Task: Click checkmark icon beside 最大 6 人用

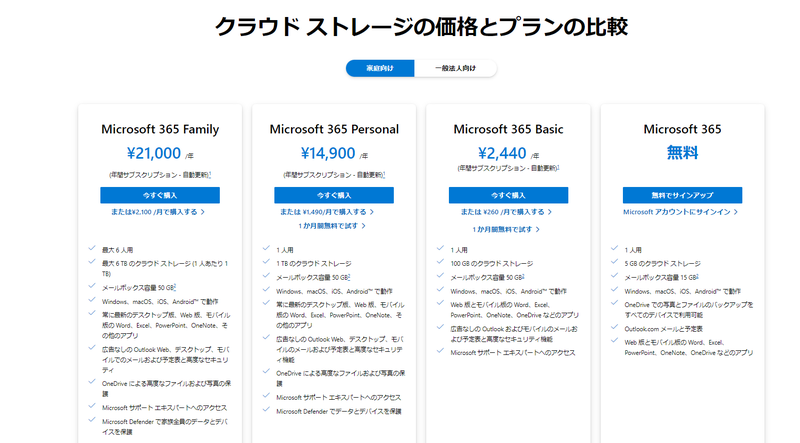Action: tap(92, 248)
